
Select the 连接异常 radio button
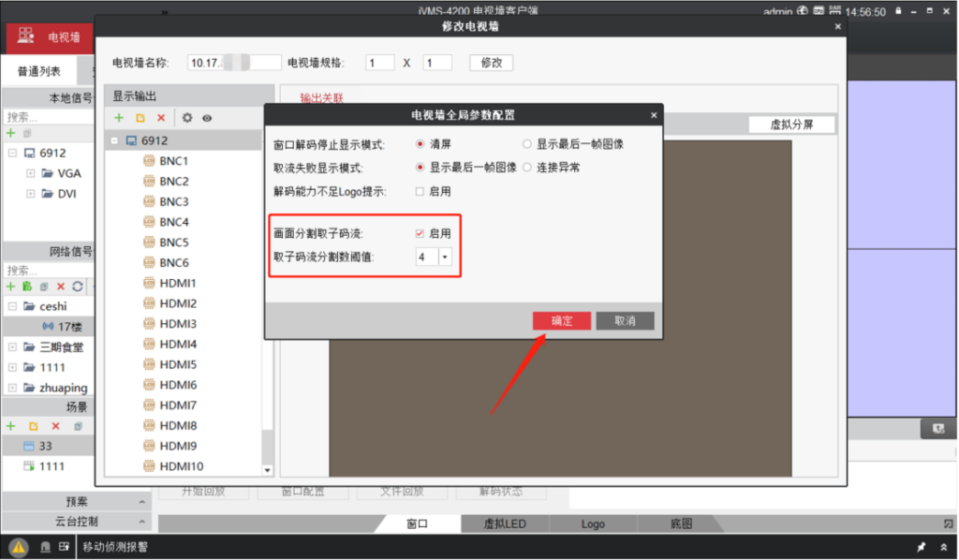[527, 168]
